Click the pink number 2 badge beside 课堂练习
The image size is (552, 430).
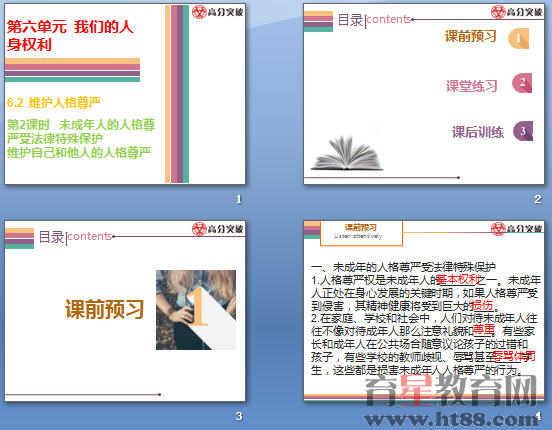[522, 83]
